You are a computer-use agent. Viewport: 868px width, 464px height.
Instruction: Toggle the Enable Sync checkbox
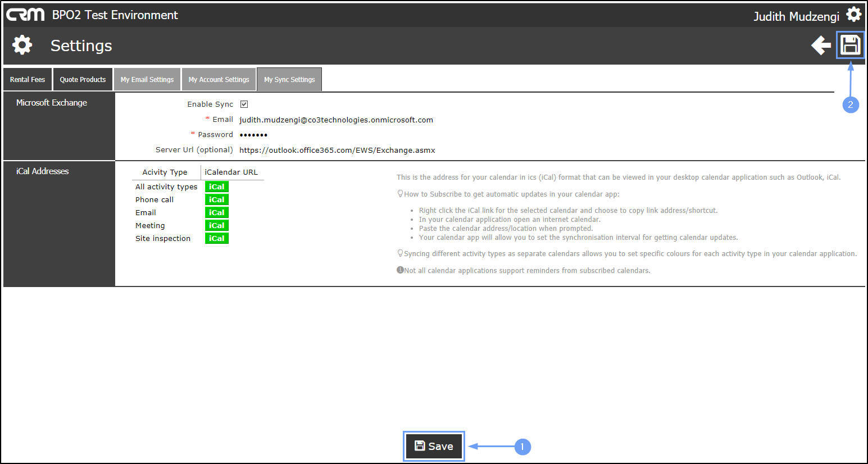click(244, 104)
